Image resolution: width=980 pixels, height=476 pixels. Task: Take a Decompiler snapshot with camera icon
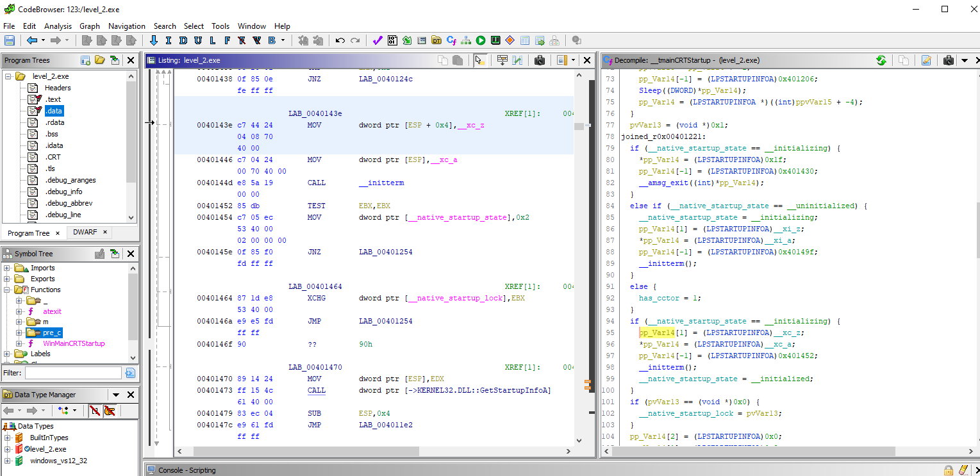[x=949, y=60]
